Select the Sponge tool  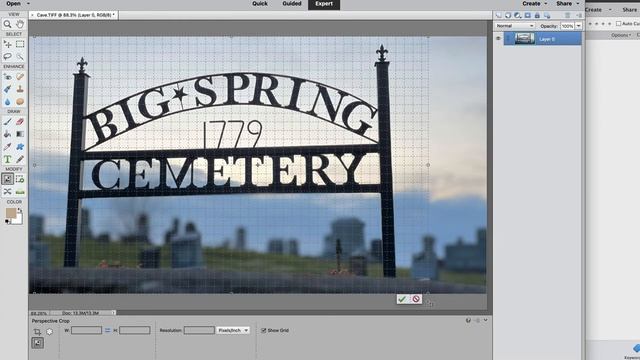click(x=20, y=102)
